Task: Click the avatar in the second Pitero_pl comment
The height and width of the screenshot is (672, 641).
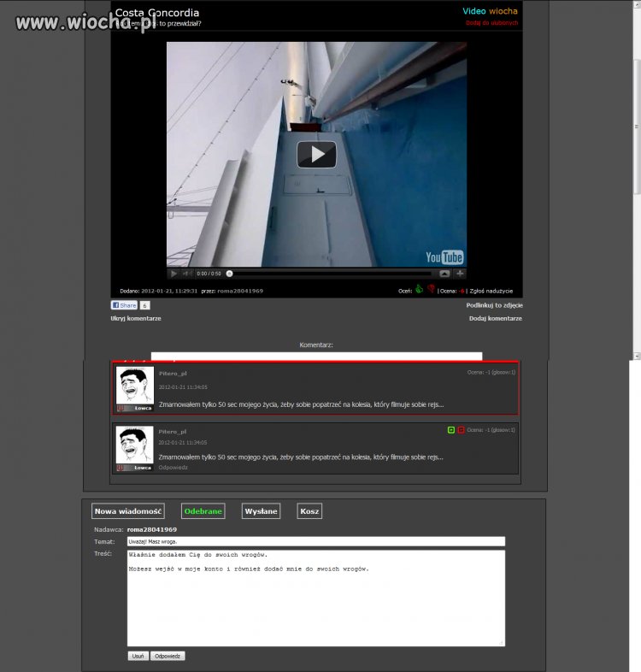Action: coord(134,445)
